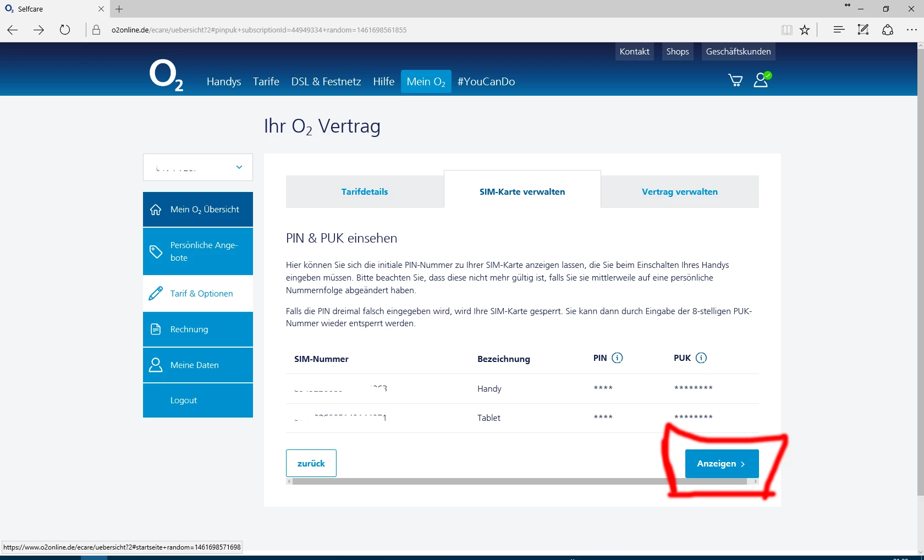This screenshot has height=560, width=924.
Task: Click the PUK info icon
Action: pos(701,358)
